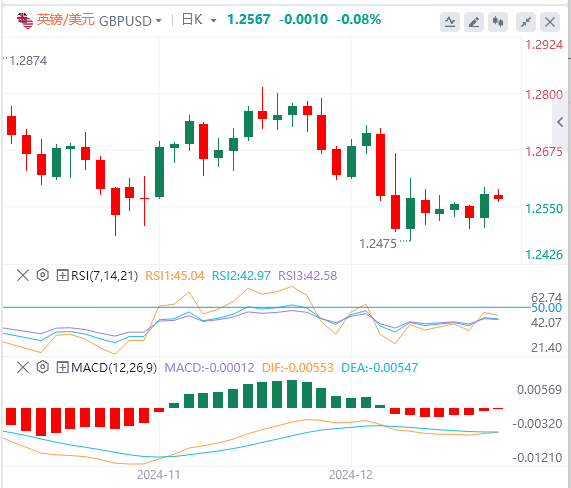Image resolution: width=571 pixels, height=488 pixels.
Task: Expand the RSI panel plus box
Action: [62, 275]
